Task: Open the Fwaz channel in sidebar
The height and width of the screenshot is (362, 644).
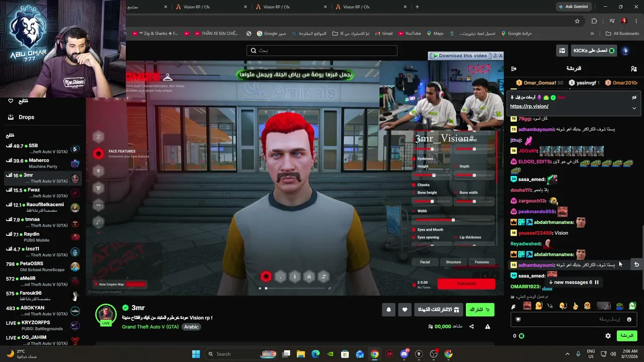Action: [x=42, y=193]
